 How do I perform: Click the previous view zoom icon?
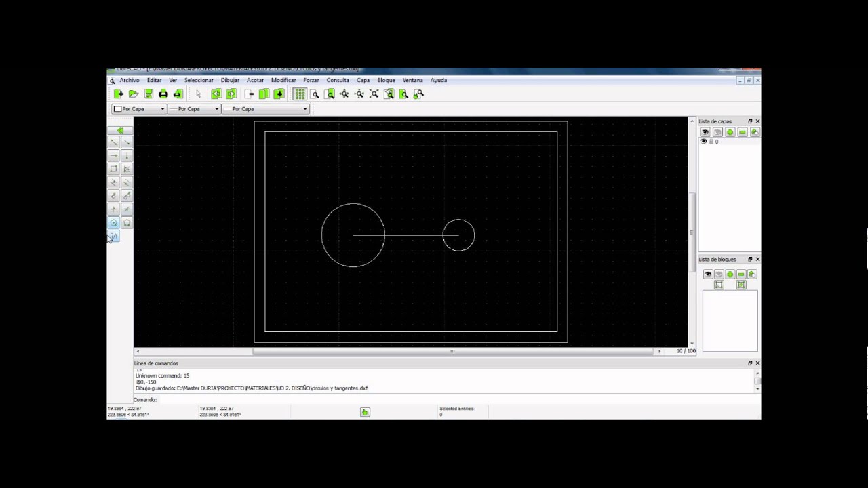click(389, 94)
